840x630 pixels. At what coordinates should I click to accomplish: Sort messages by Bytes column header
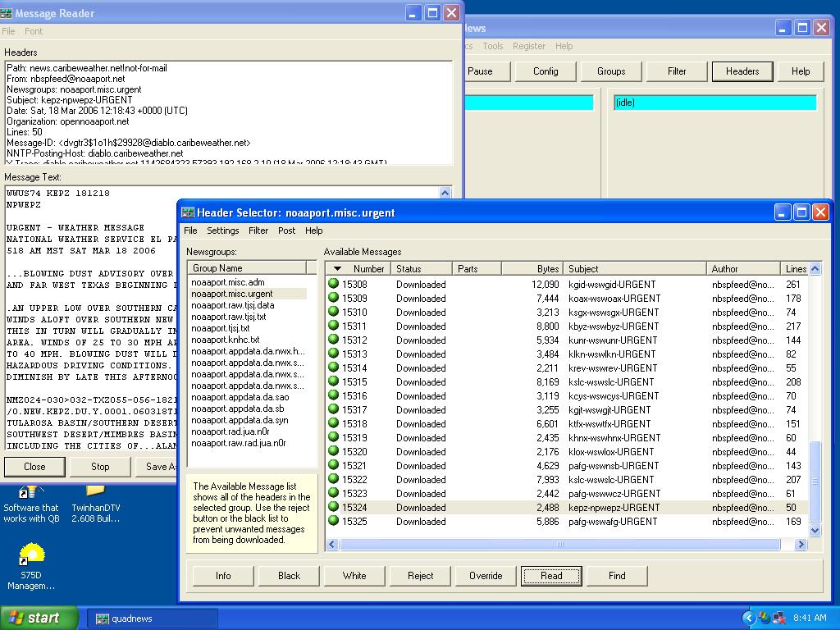pyautogui.click(x=532, y=268)
